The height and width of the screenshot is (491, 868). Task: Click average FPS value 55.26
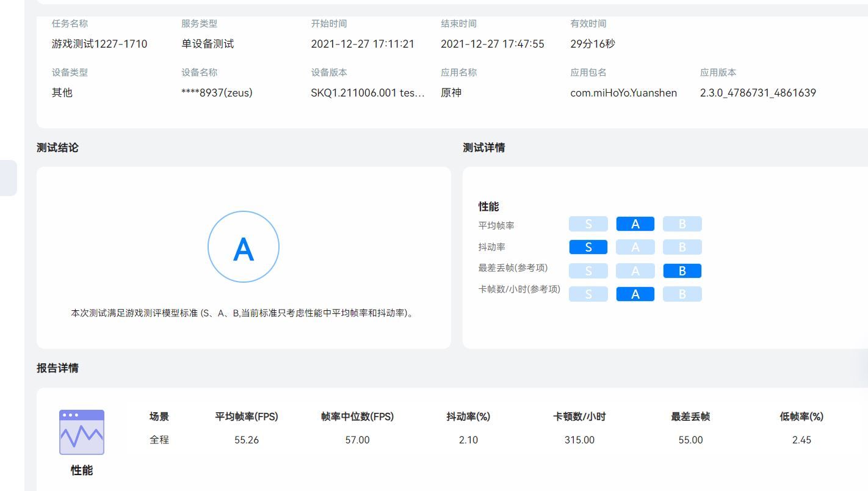pyautogui.click(x=247, y=440)
